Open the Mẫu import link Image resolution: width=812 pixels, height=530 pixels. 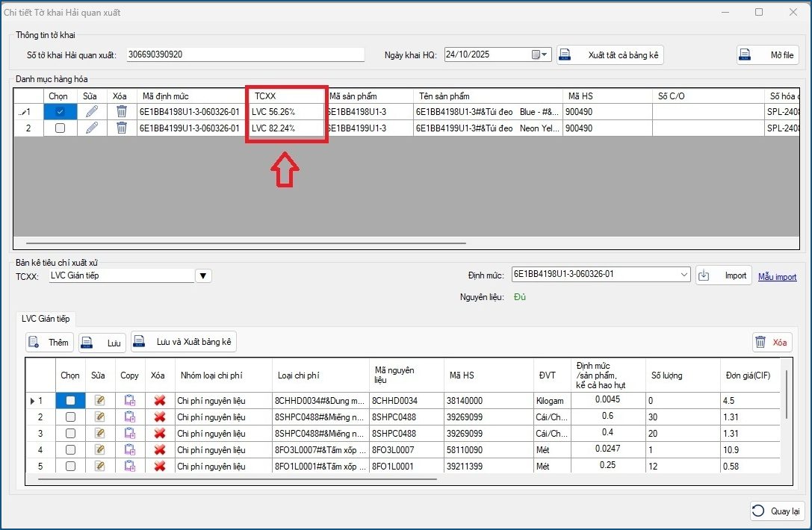[x=777, y=277]
